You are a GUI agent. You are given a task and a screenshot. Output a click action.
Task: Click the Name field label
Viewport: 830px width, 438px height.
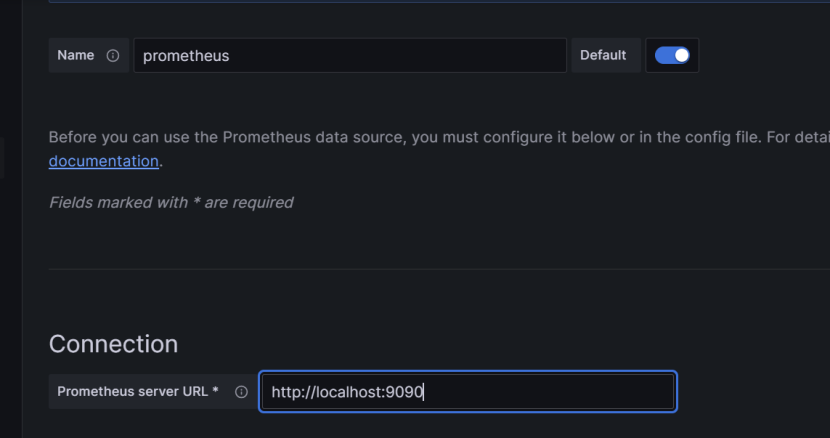(x=75, y=56)
